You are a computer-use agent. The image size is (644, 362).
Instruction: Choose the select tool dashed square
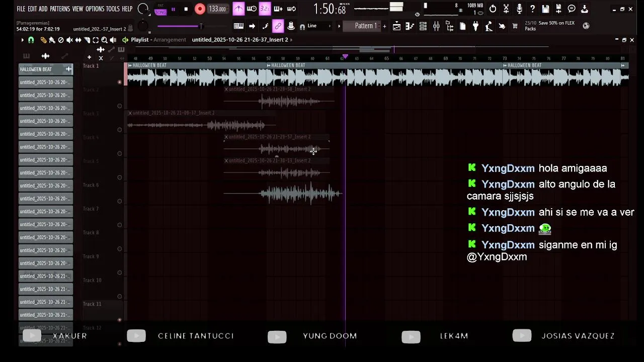(96, 40)
